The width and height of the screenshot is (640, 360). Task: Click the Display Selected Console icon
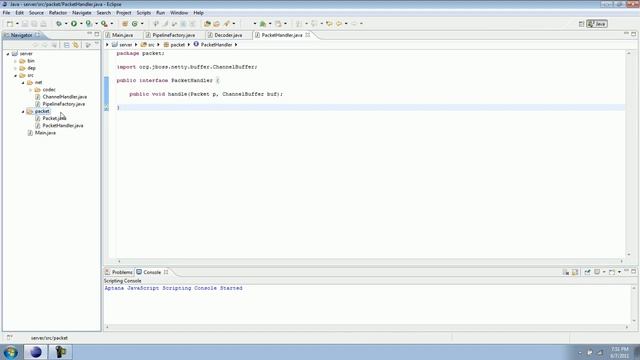click(597, 272)
